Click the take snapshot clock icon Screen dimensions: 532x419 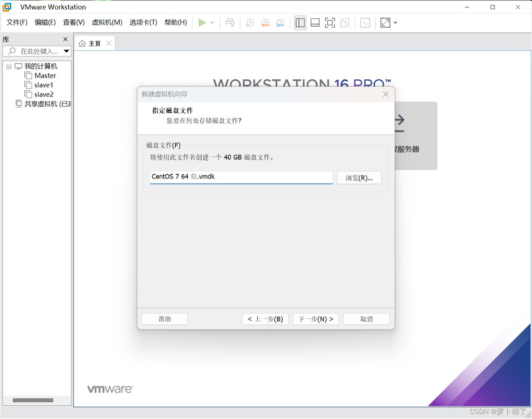click(250, 23)
